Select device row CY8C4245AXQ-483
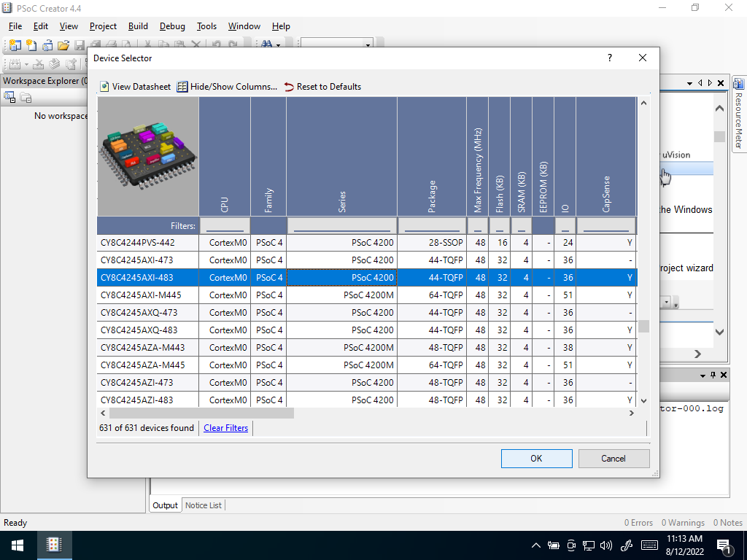 click(x=367, y=330)
